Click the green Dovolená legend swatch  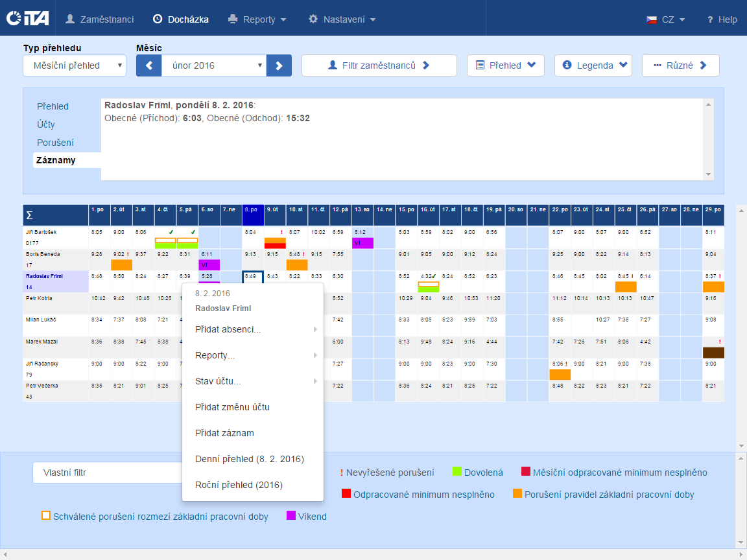(456, 472)
